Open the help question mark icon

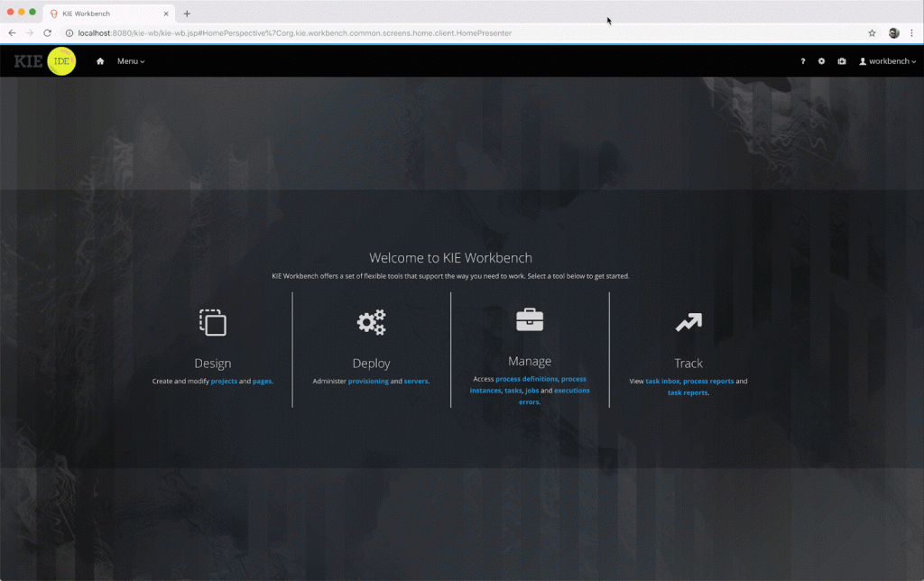coord(802,61)
